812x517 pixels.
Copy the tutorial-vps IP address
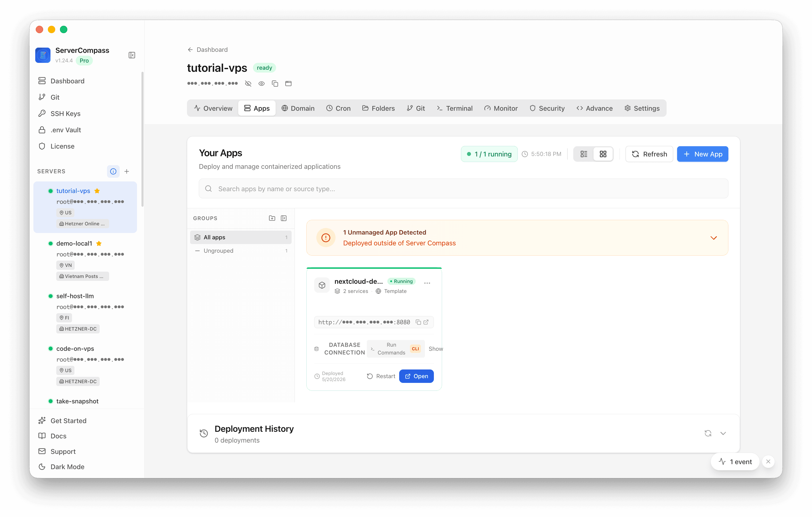coord(275,84)
